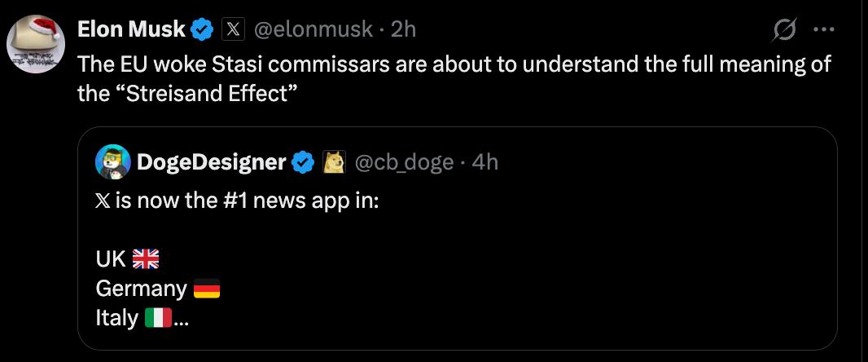868x362 pixels.
Task: Click the Grok slashed-circle icon
Action: pyautogui.click(x=784, y=30)
